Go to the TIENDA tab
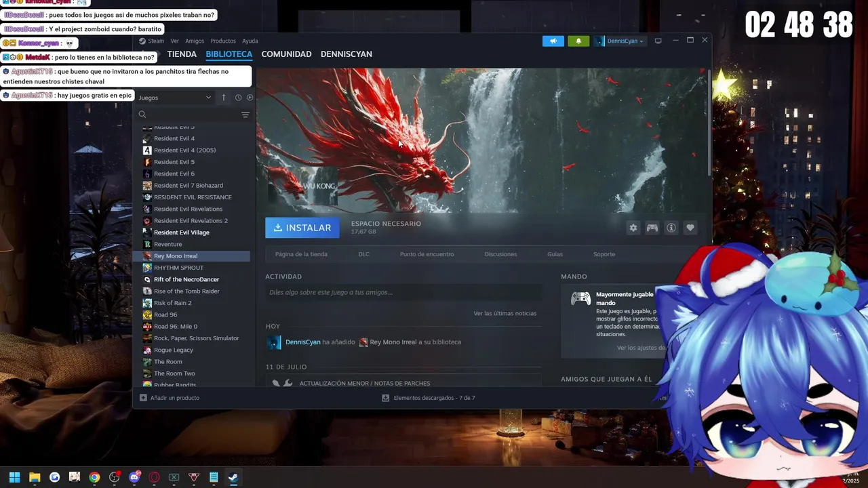This screenshot has width=868, height=488. point(182,54)
